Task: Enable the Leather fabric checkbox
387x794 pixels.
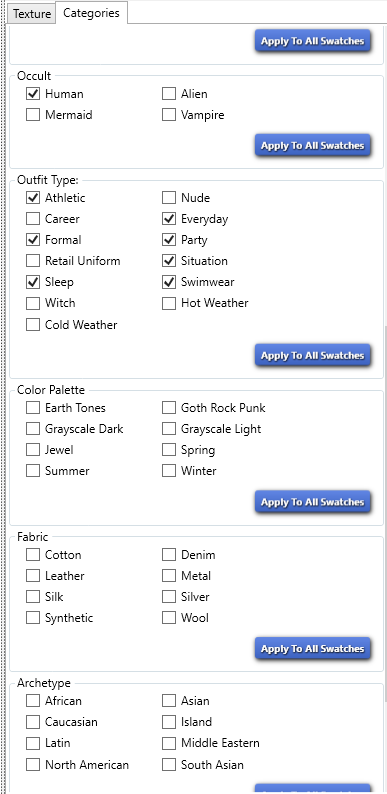Action: pos(33,576)
